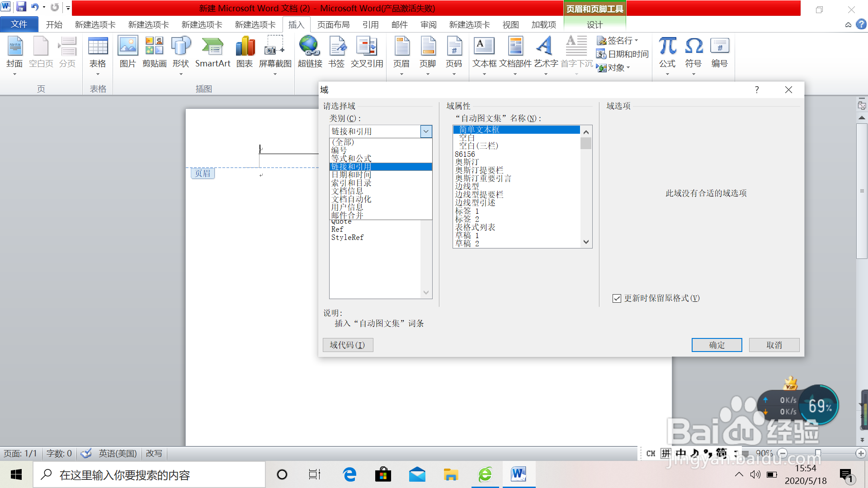Insert a SmartArt graphic
The image size is (868, 488).
212,52
